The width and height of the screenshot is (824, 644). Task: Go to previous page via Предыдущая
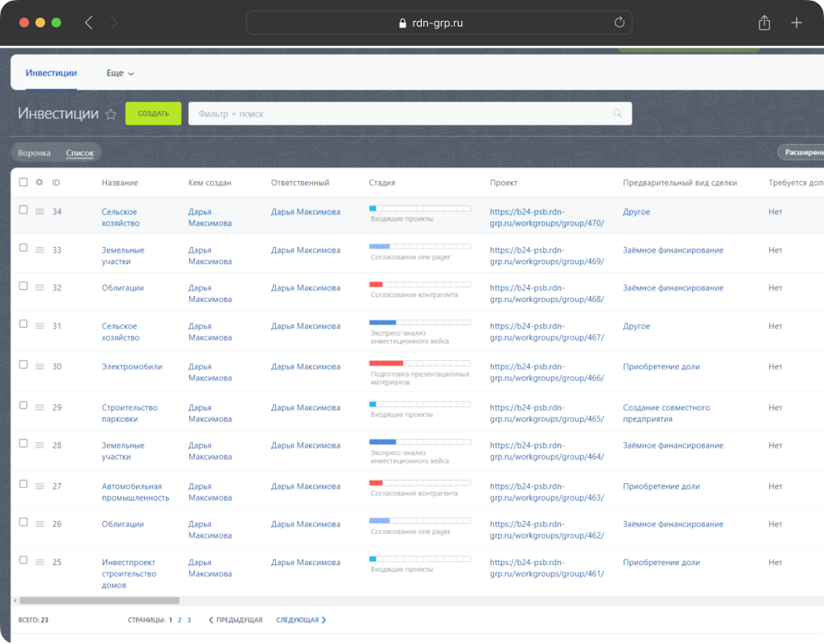coord(236,620)
